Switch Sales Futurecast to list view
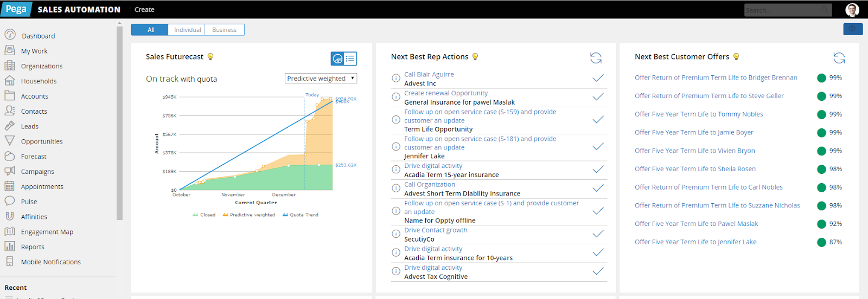868x299 pixels. [350, 58]
